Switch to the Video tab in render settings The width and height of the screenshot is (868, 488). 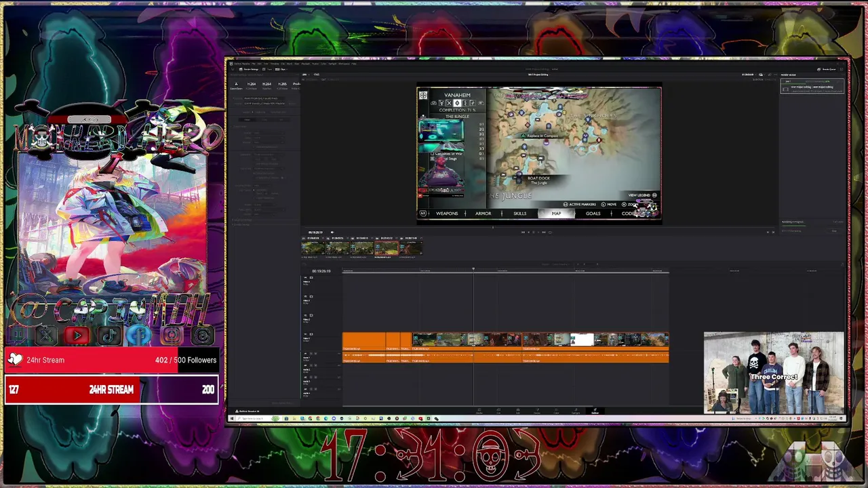[248, 119]
